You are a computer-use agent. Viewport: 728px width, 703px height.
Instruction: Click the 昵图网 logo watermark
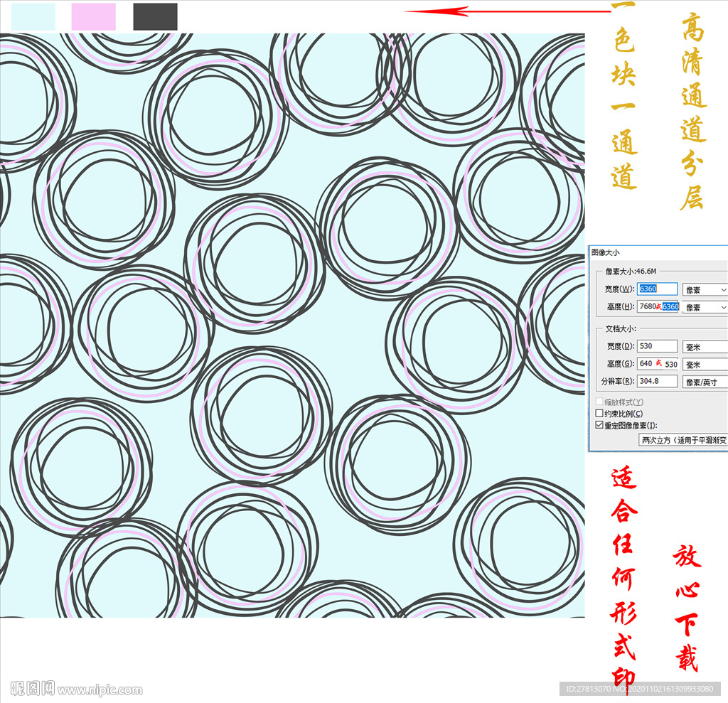tap(33, 689)
